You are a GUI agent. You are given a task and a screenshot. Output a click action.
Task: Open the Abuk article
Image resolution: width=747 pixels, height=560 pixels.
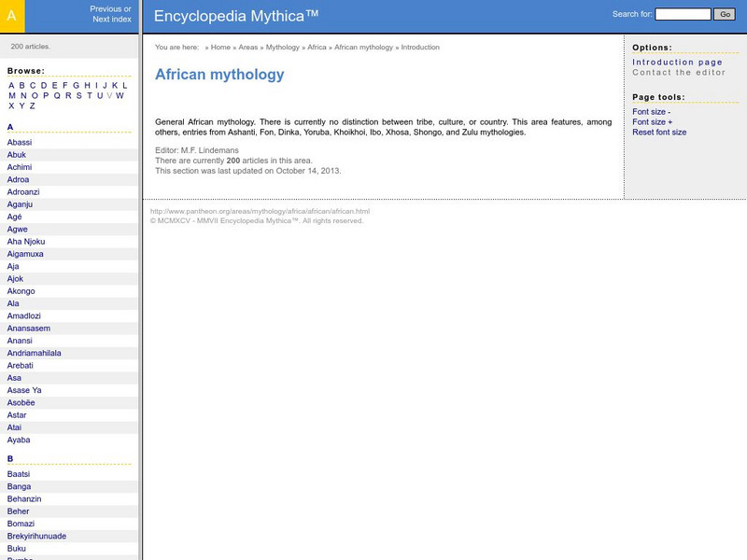[x=17, y=155]
